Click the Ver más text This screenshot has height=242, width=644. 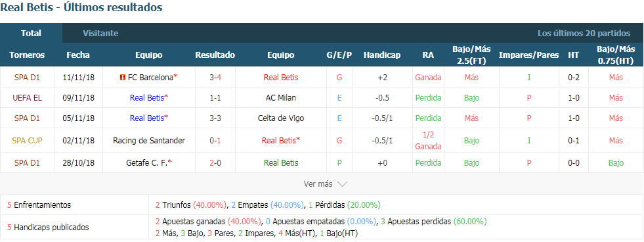(x=318, y=184)
